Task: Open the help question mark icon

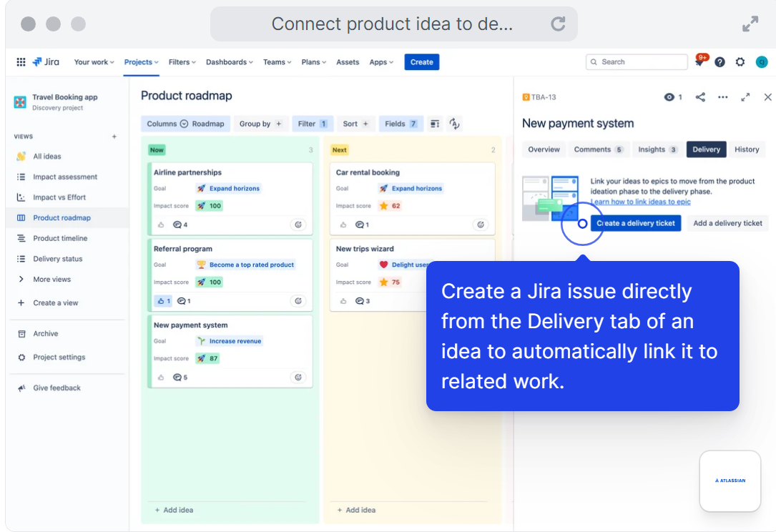Action: point(719,62)
